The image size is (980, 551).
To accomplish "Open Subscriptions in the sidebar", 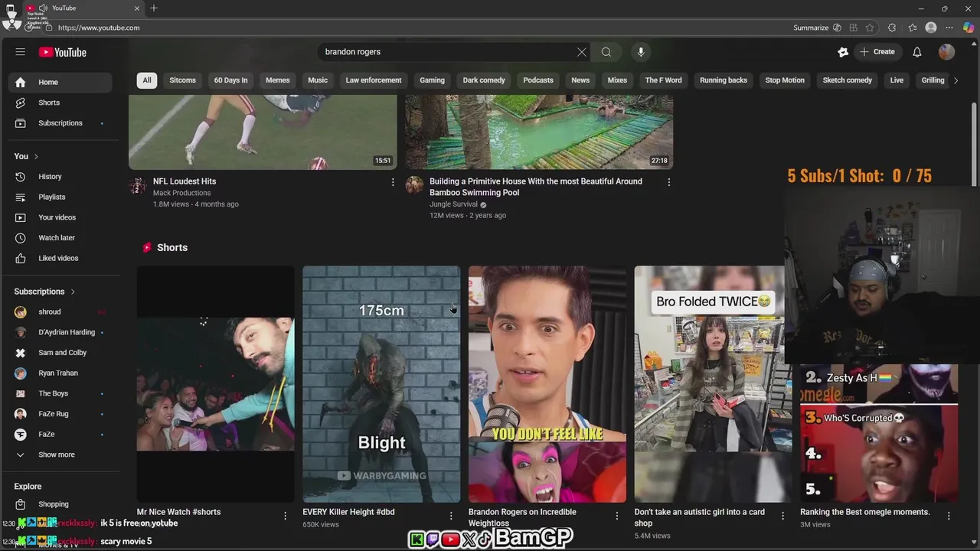I will click(x=60, y=123).
